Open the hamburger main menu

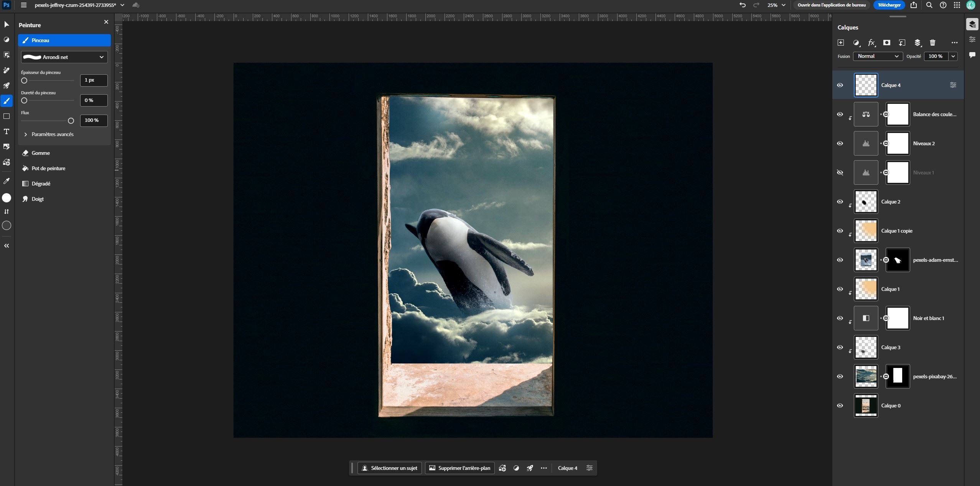[x=24, y=5]
